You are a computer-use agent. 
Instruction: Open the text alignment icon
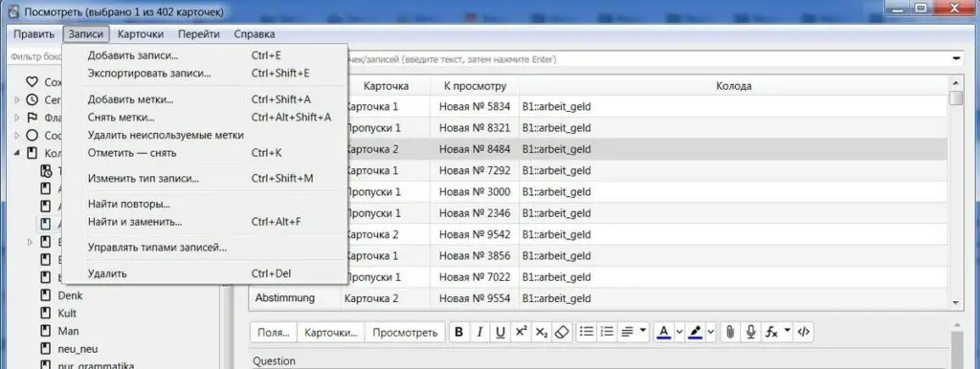pyautogui.click(x=628, y=332)
